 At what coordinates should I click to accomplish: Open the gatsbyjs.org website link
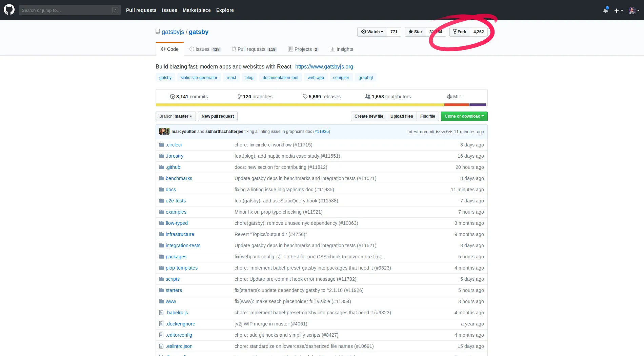(324, 67)
